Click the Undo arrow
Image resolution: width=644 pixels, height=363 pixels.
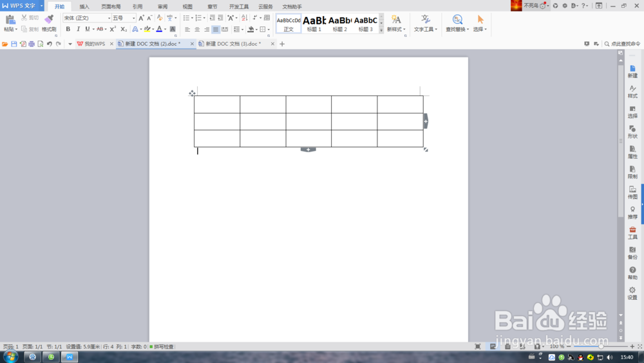(50, 44)
